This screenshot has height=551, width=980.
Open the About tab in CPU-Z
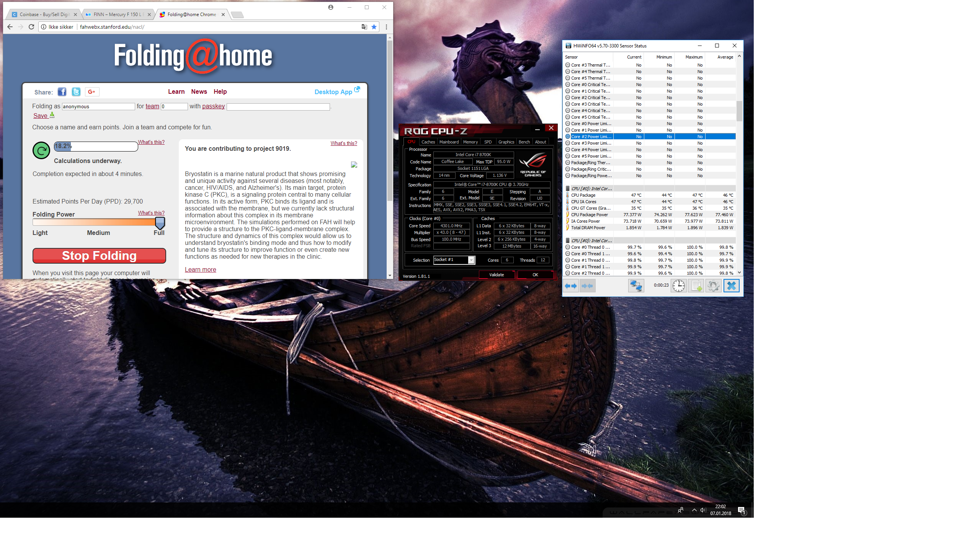pos(541,142)
